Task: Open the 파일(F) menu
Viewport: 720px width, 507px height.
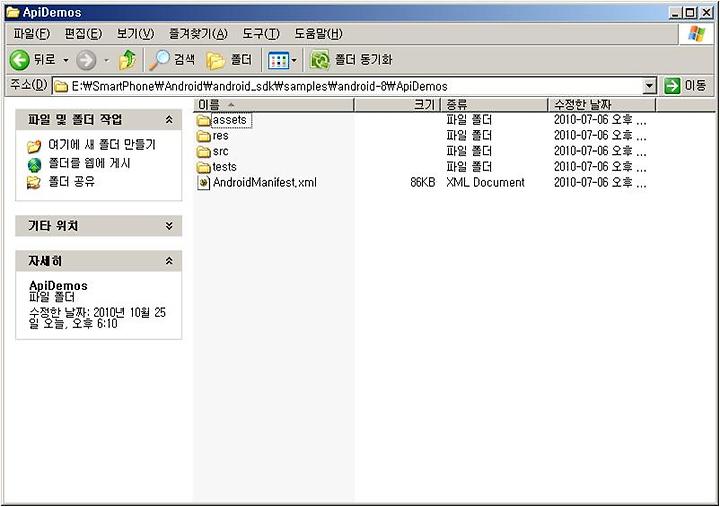Action: click(31, 34)
